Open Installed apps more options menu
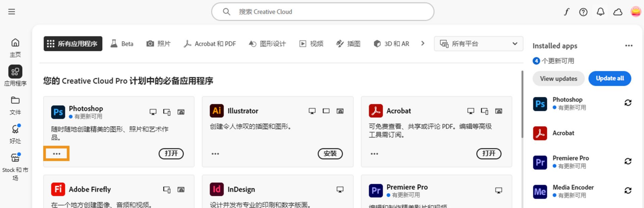Viewport: 644px width, 208px height. click(629, 46)
